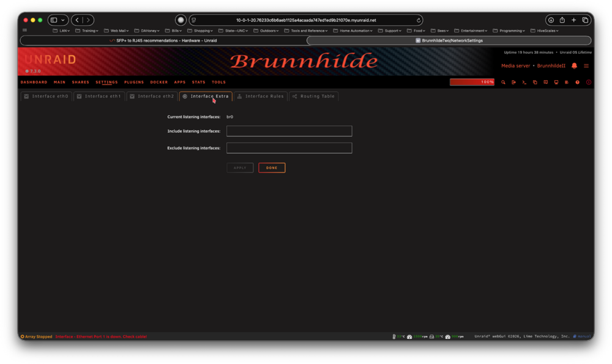Expand the Shopping bookmarks folder
This screenshot has width=612, height=364.
[200, 31]
